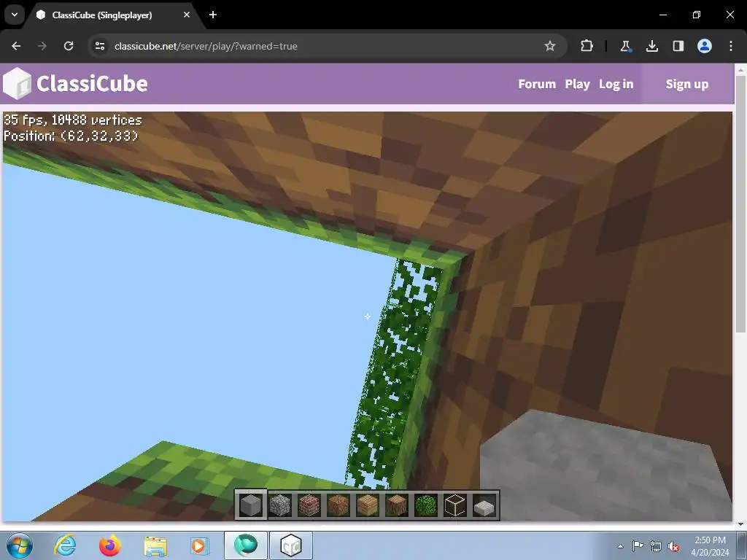Open the muted volume tray icon

point(673,546)
